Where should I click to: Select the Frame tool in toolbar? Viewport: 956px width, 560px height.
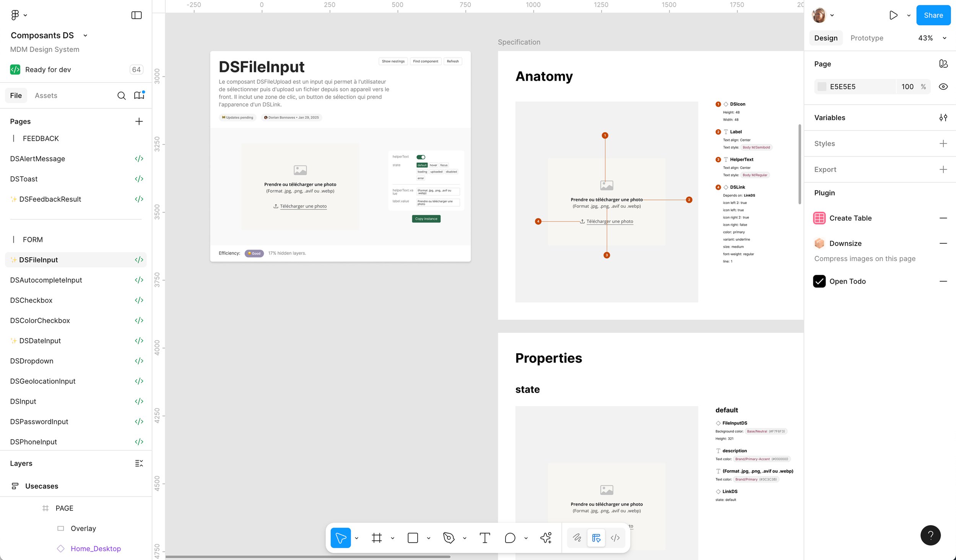coord(377,538)
